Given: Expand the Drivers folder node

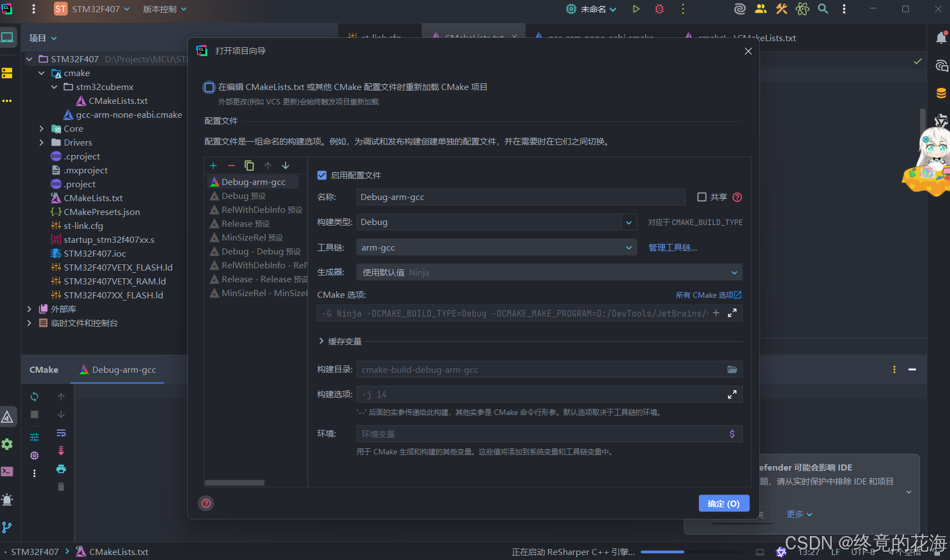Looking at the screenshot, I should 42,143.
